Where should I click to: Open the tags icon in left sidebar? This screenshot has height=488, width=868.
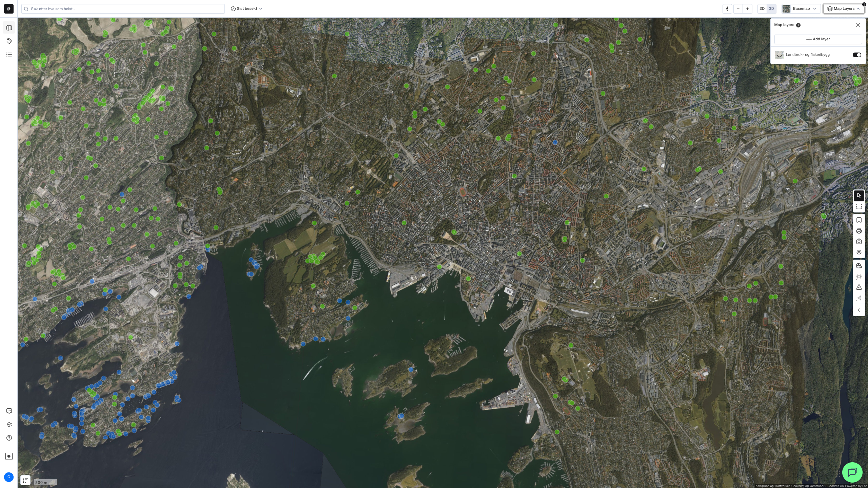pyautogui.click(x=9, y=41)
